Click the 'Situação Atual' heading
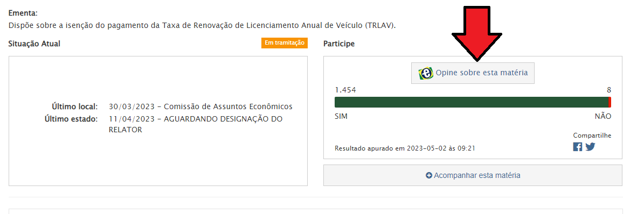 point(34,44)
